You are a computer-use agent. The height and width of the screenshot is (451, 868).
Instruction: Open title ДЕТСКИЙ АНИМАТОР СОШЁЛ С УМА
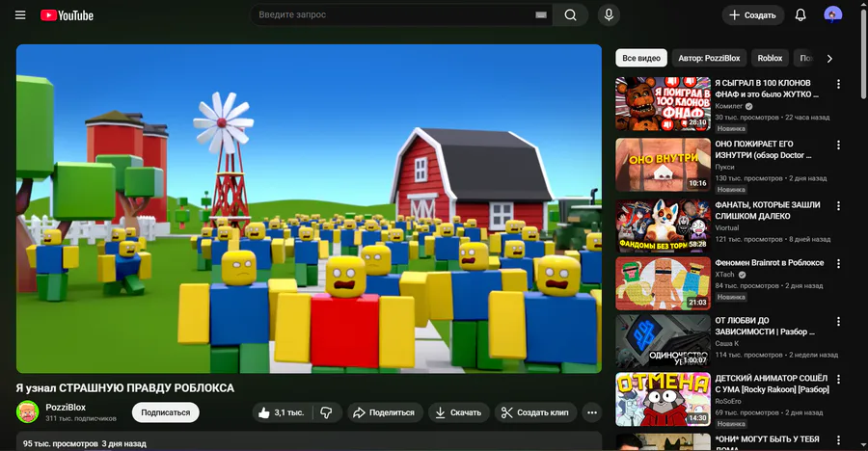tap(772, 385)
